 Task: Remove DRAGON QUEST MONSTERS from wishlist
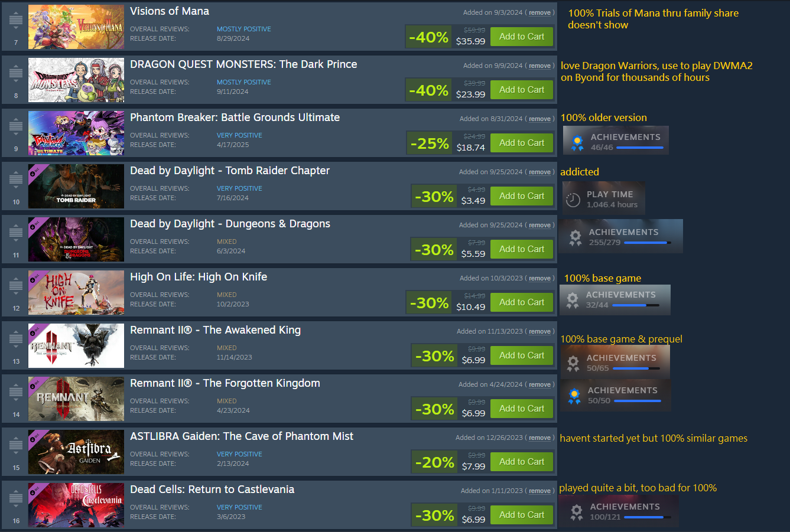pyautogui.click(x=539, y=66)
